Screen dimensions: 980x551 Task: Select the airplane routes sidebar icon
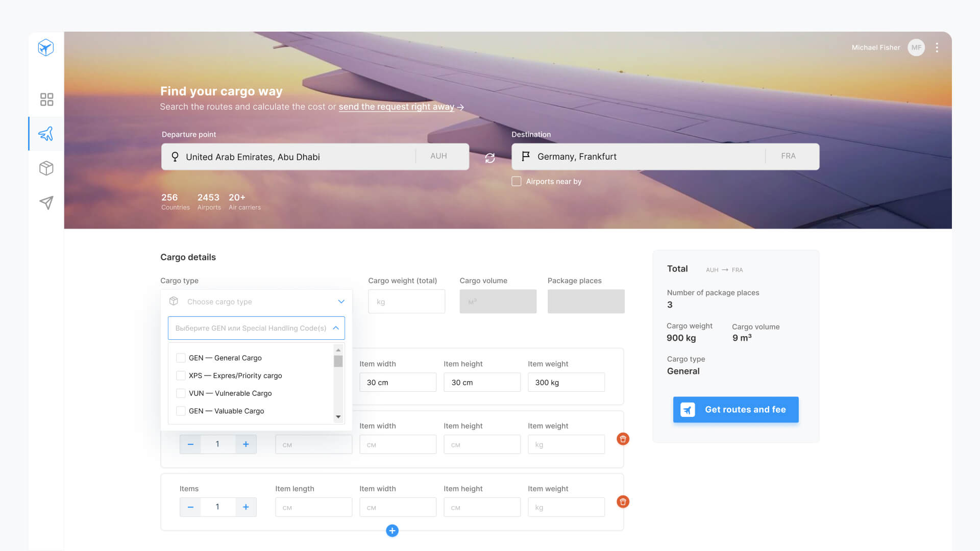(46, 134)
